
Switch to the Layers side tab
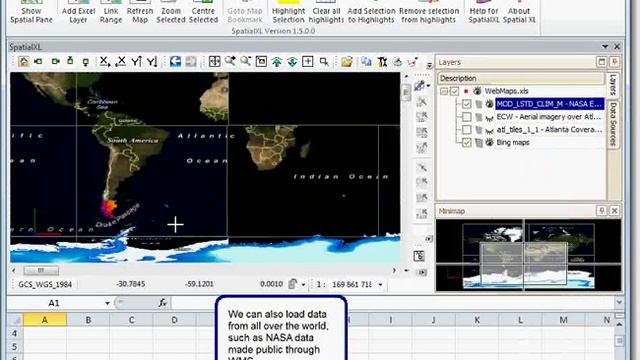tap(613, 84)
